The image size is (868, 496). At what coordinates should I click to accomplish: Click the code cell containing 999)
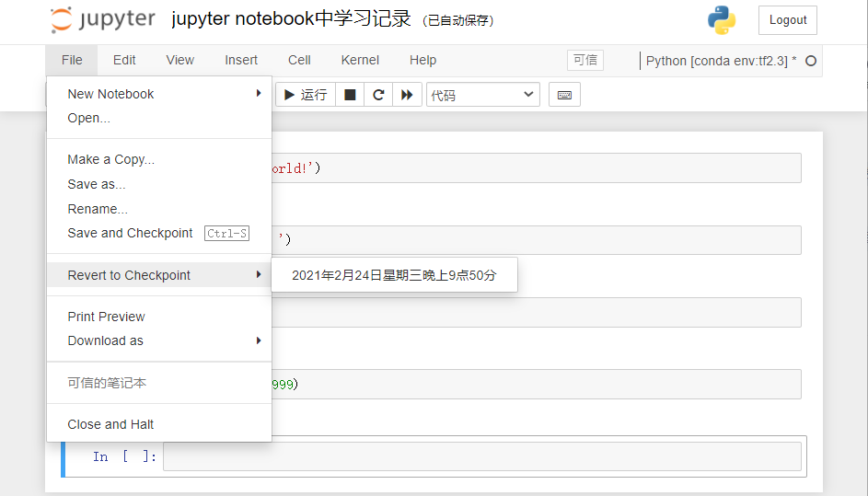pos(536,384)
